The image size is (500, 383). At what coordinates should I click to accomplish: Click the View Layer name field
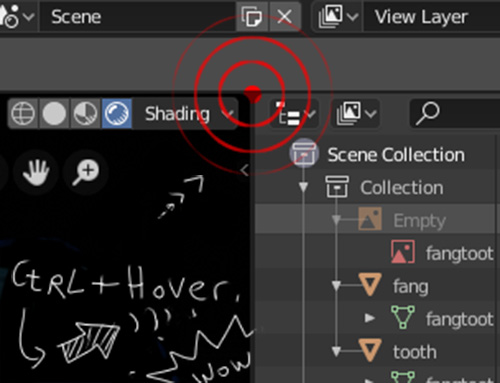tap(432, 16)
